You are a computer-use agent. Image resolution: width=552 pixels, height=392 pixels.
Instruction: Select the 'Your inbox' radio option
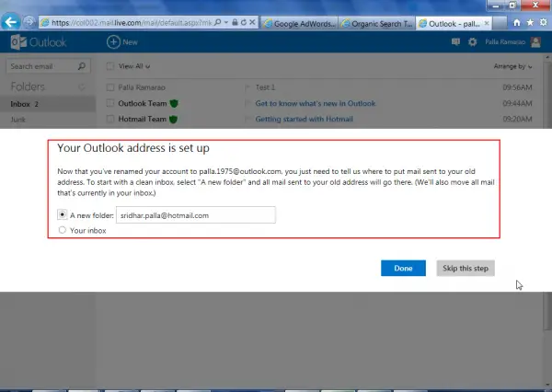(x=62, y=230)
